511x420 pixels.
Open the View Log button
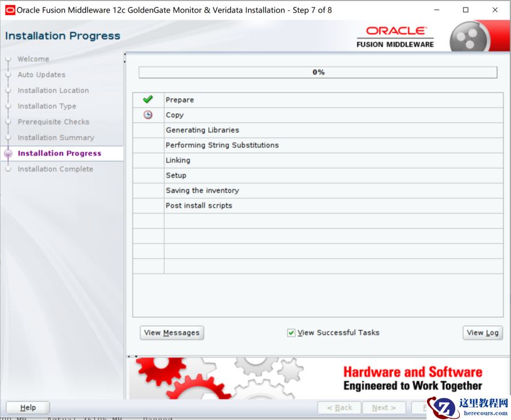[483, 333]
